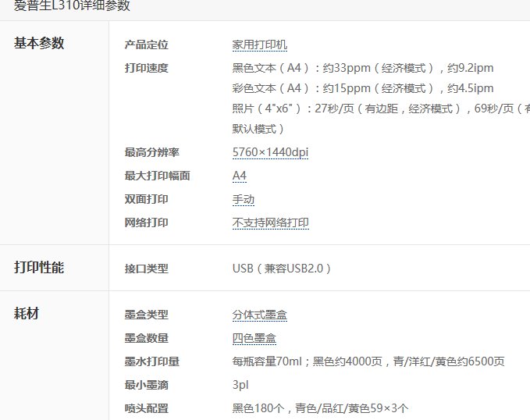Image resolution: width=530 pixels, height=420 pixels.
Task: Click the 不支持网络打印 link
Action: (x=270, y=222)
